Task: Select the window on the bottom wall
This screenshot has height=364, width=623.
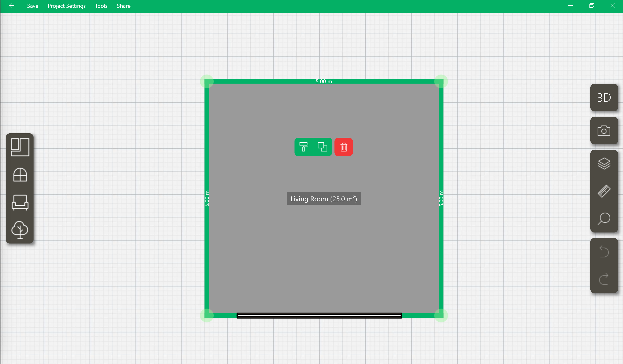Action: pyautogui.click(x=319, y=315)
